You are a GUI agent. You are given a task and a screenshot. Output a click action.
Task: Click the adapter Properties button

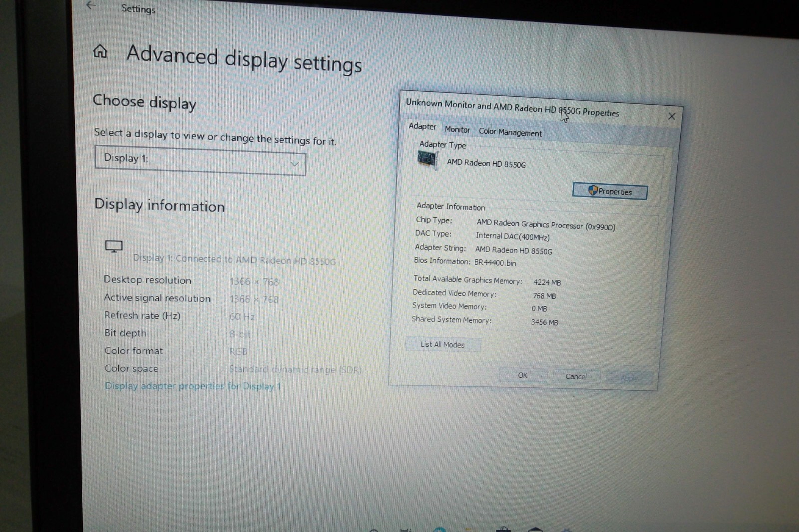(610, 191)
